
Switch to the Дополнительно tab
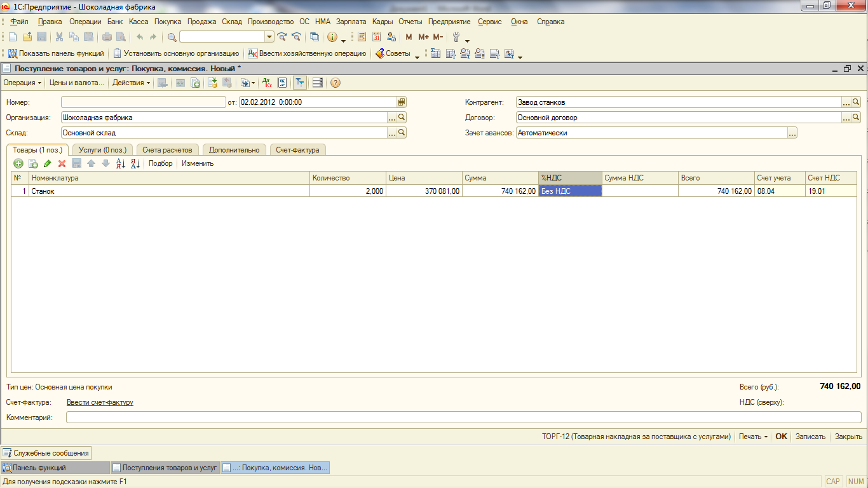(234, 150)
